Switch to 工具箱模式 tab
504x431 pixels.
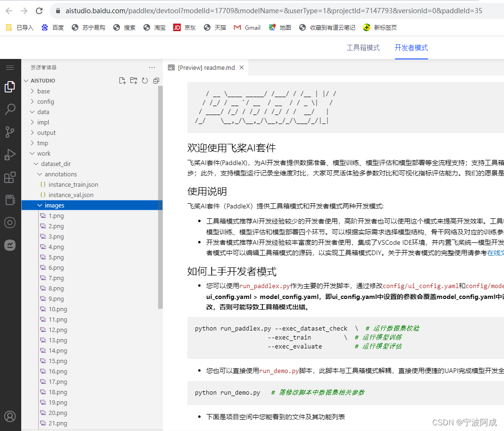[363, 48]
